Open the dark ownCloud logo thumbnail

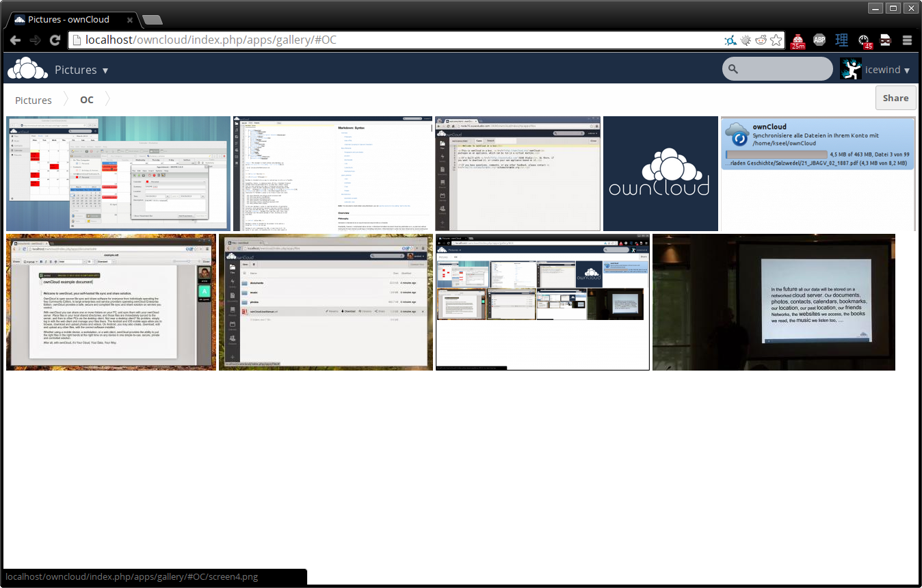(x=660, y=173)
